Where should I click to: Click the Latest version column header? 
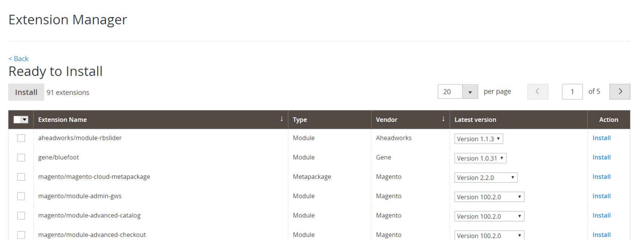[475, 120]
